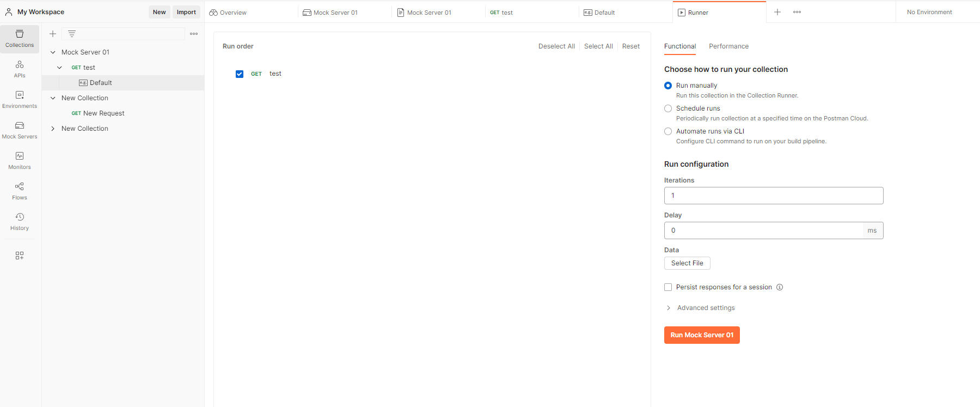This screenshot has width=980, height=407.
Task: Expand the last New Collection chevron
Action: [53, 129]
